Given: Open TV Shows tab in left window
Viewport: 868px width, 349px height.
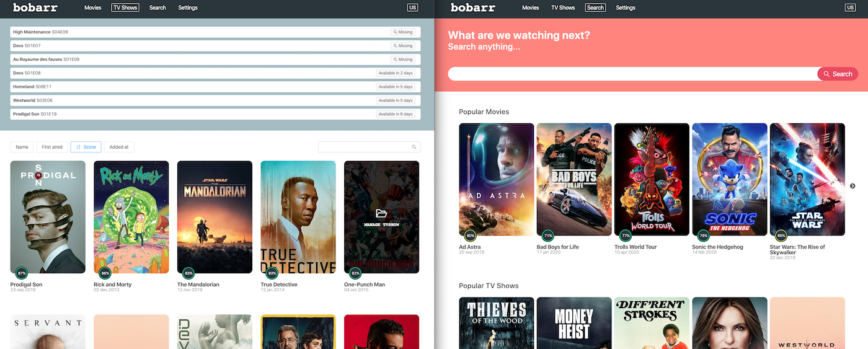Looking at the screenshot, I should point(125,8).
